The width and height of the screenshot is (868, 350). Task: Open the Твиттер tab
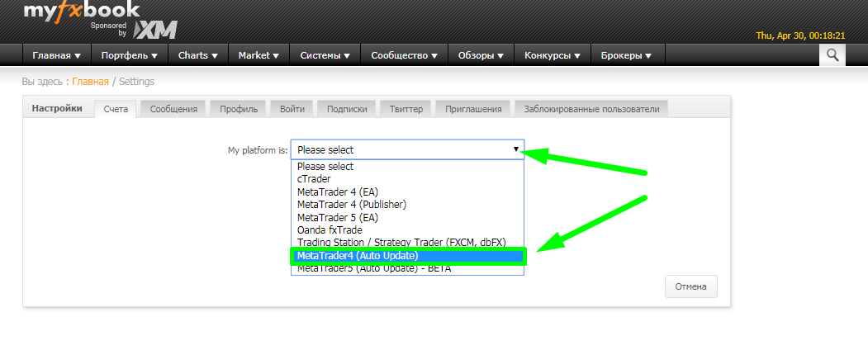coord(406,109)
